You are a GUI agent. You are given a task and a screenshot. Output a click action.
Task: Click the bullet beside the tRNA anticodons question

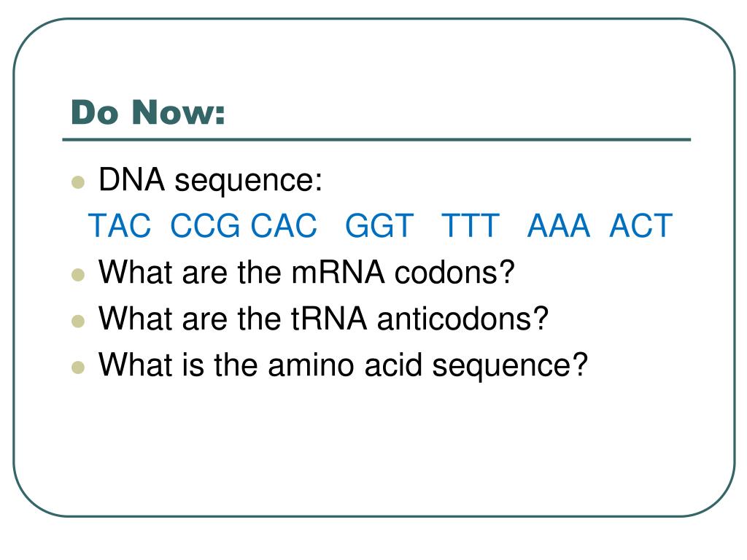[78, 321]
